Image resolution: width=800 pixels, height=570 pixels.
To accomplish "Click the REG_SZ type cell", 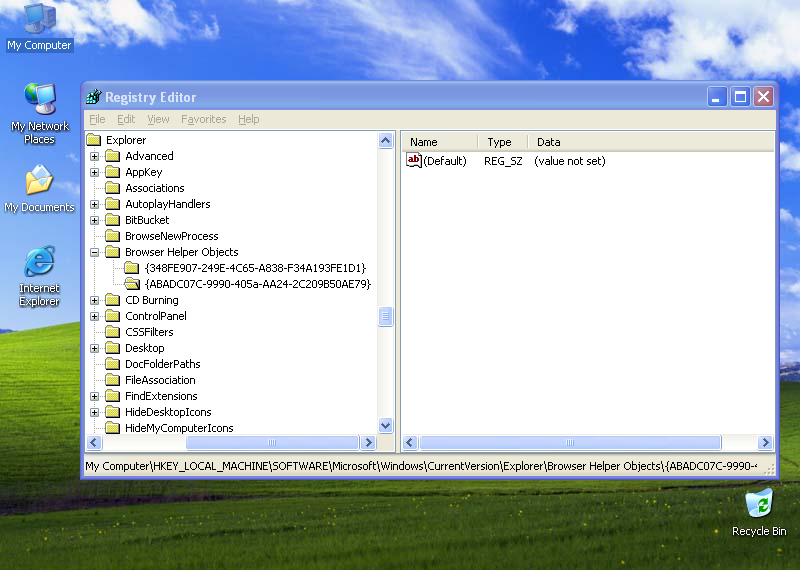I will coord(503,161).
